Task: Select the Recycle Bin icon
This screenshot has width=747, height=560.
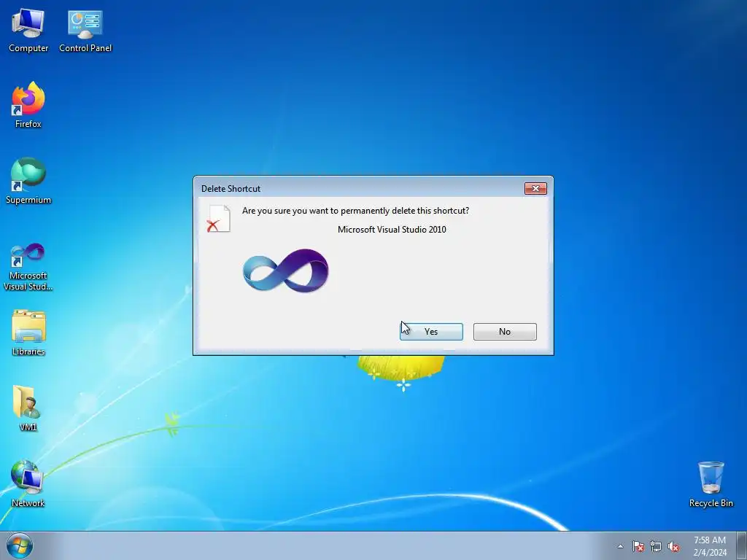Action: [x=711, y=484]
